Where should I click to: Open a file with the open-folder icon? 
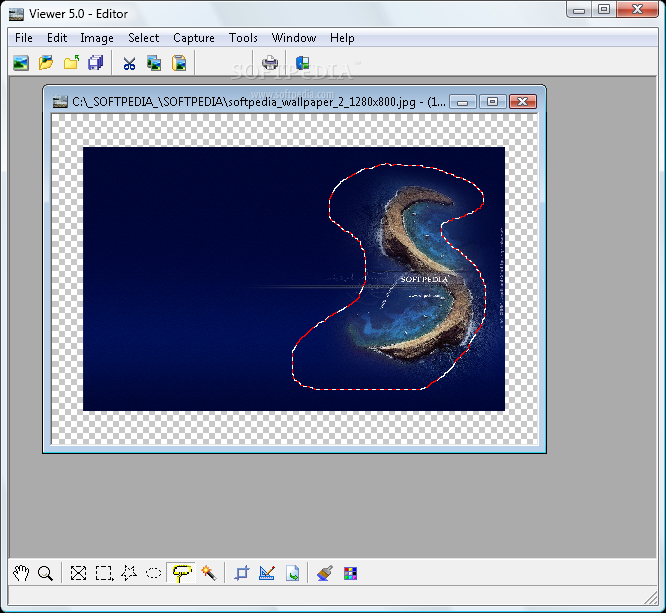[x=46, y=63]
